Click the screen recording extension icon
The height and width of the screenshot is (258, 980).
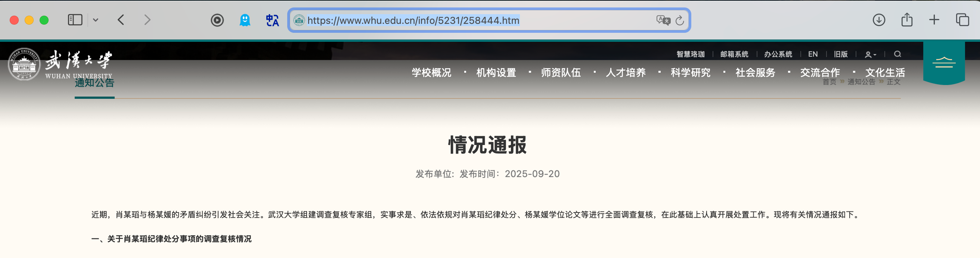coord(217,20)
